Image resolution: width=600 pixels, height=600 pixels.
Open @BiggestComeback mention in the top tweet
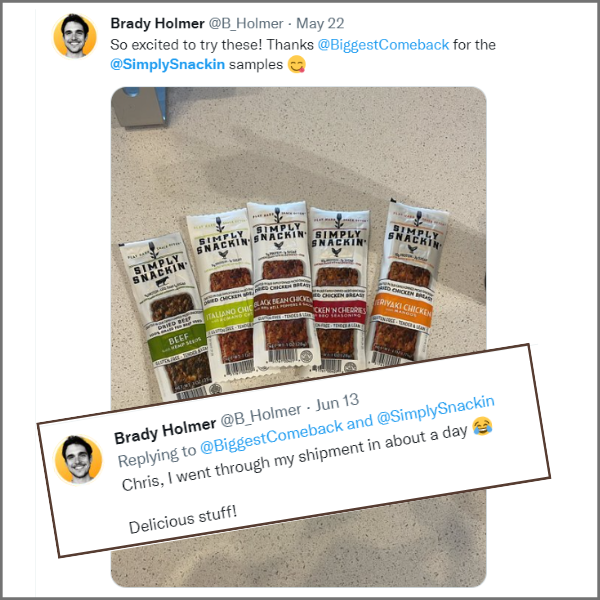(x=383, y=45)
